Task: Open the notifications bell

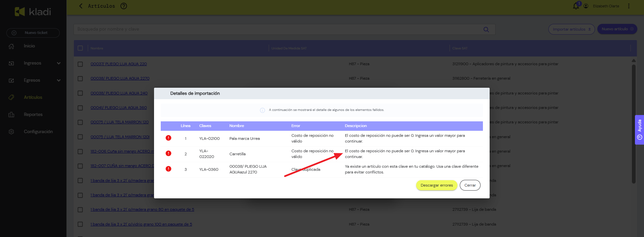Action: click(576, 6)
